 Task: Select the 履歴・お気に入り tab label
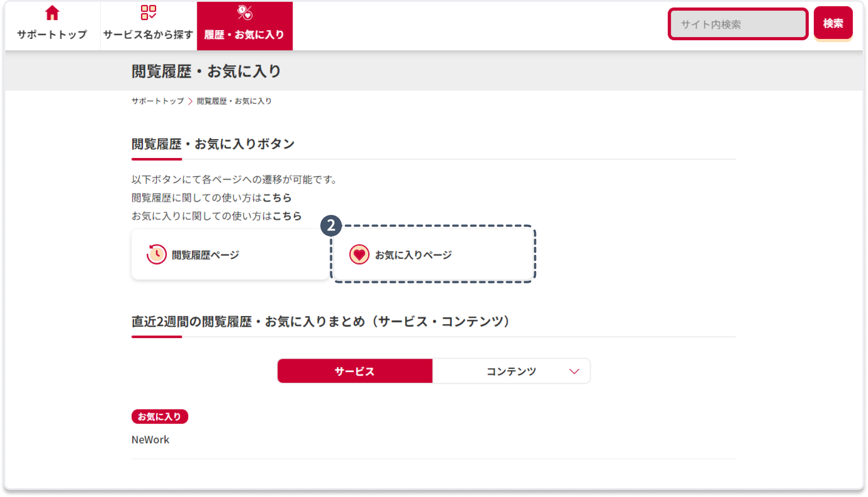pyautogui.click(x=244, y=34)
